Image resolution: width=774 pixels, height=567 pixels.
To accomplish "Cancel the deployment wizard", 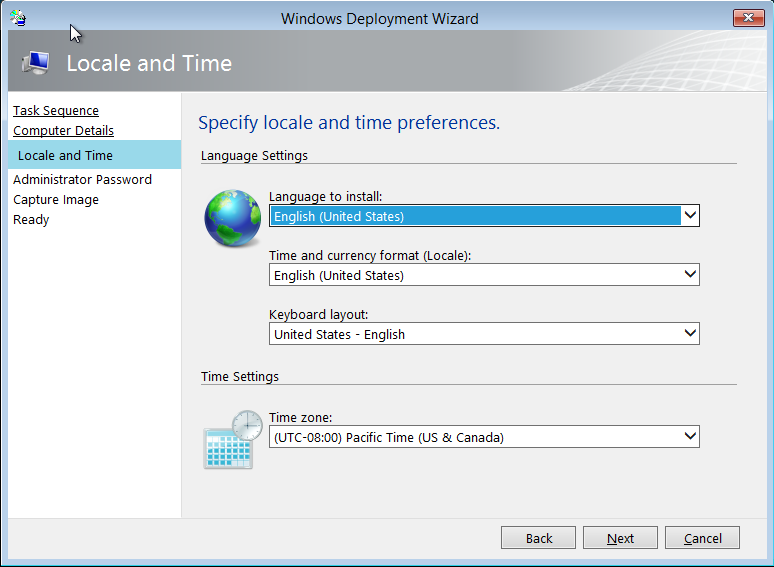I will [702, 538].
